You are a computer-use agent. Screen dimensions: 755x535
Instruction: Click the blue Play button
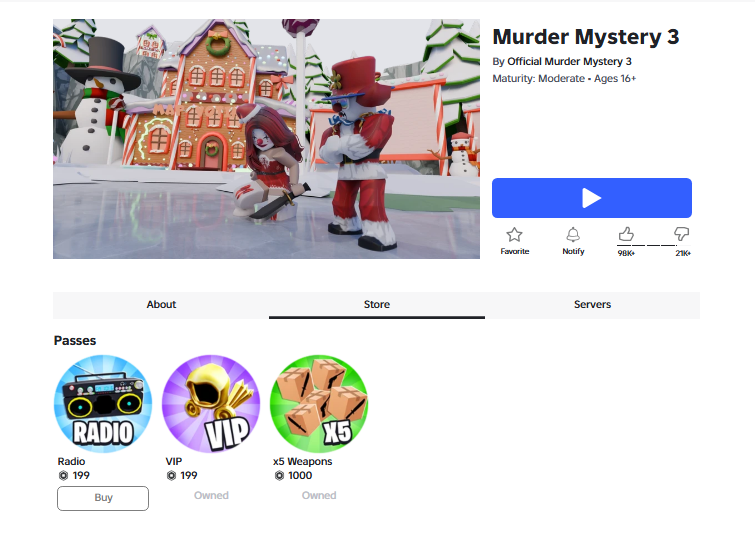[592, 198]
